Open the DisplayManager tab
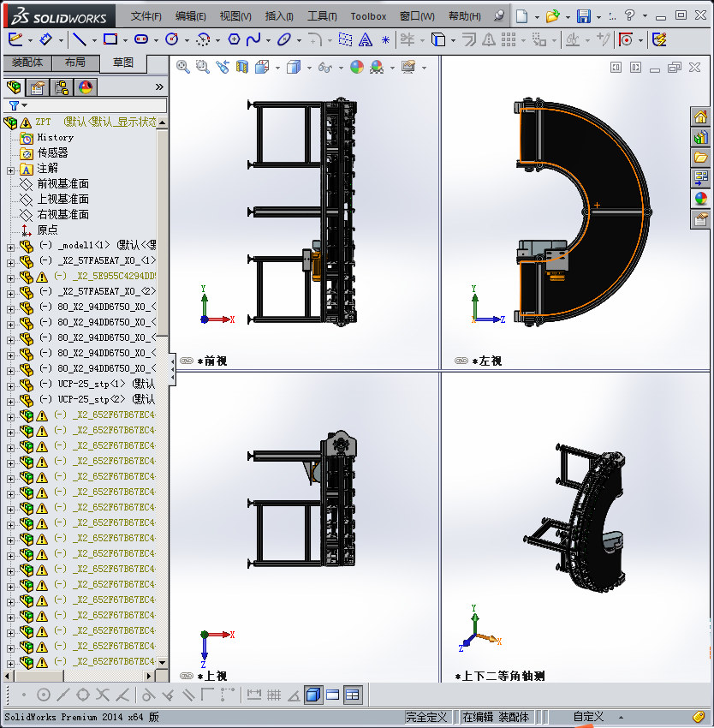This screenshot has width=714, height=728. click(x=86, y=87)
